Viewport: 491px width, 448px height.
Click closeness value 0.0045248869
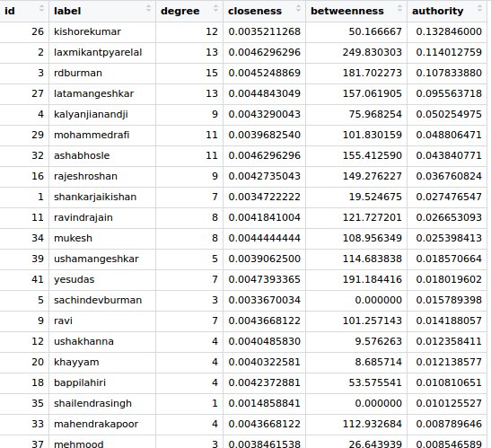(x=264, y=73)
